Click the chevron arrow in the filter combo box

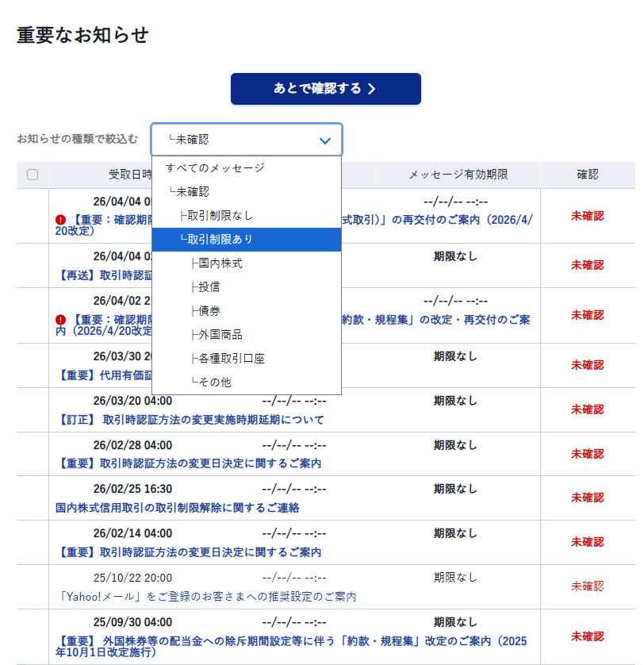pyautogui.click(x=325, y=140)
